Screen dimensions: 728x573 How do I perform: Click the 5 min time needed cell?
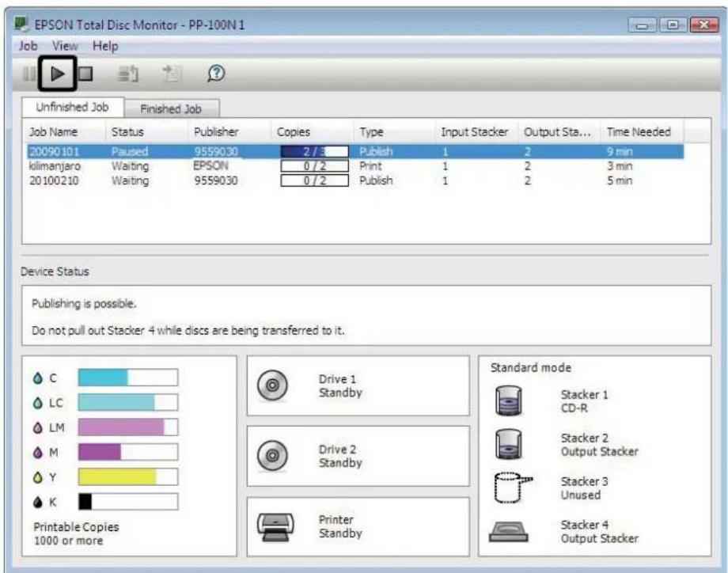coord(620,180)
